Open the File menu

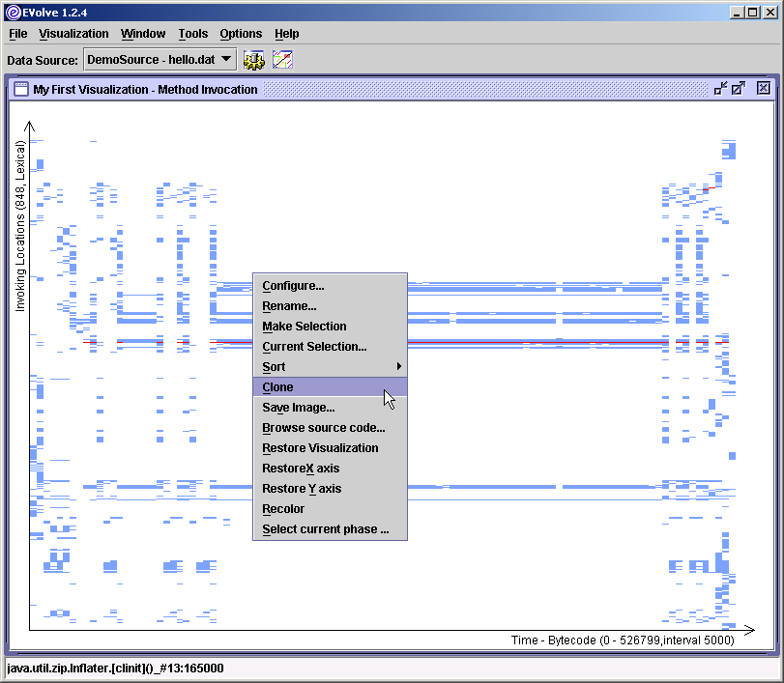[18, 34]
